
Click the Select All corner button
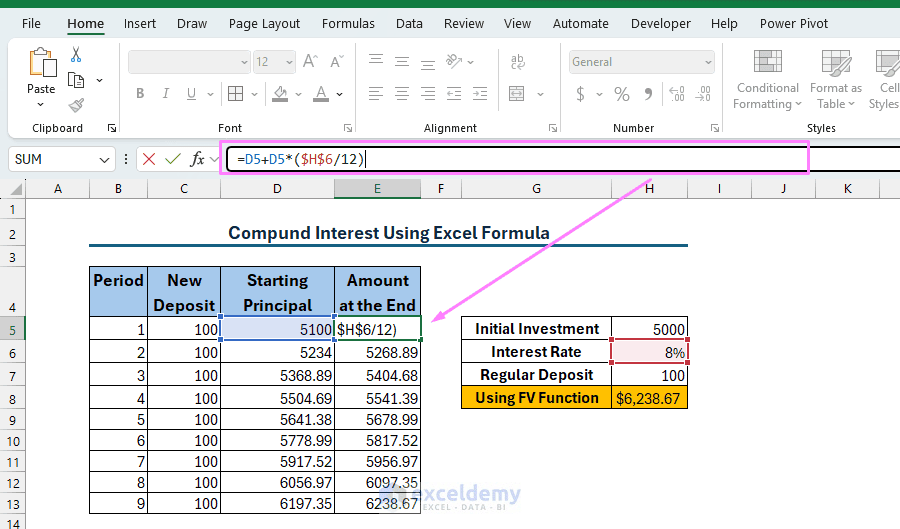point(13,189)
